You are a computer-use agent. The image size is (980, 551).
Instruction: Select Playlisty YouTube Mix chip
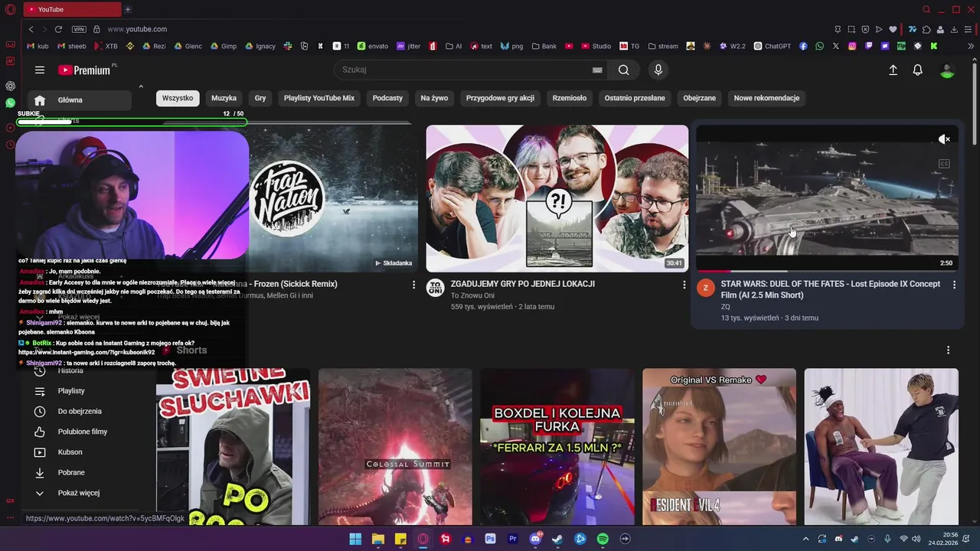pyautogui.click(x=319, y=98)
